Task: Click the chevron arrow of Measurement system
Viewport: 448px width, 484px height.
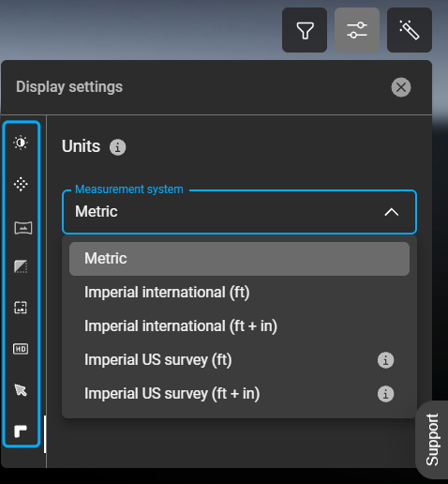Action: (392, 212)
